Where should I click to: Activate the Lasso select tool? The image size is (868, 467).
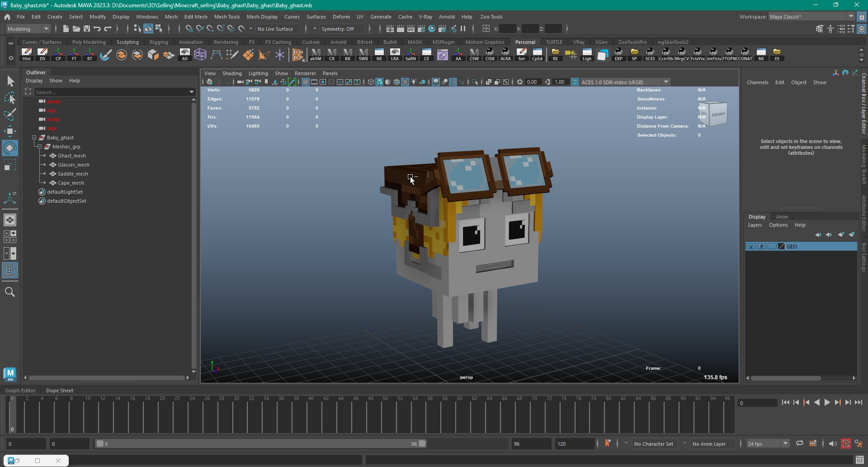point(10,98)
